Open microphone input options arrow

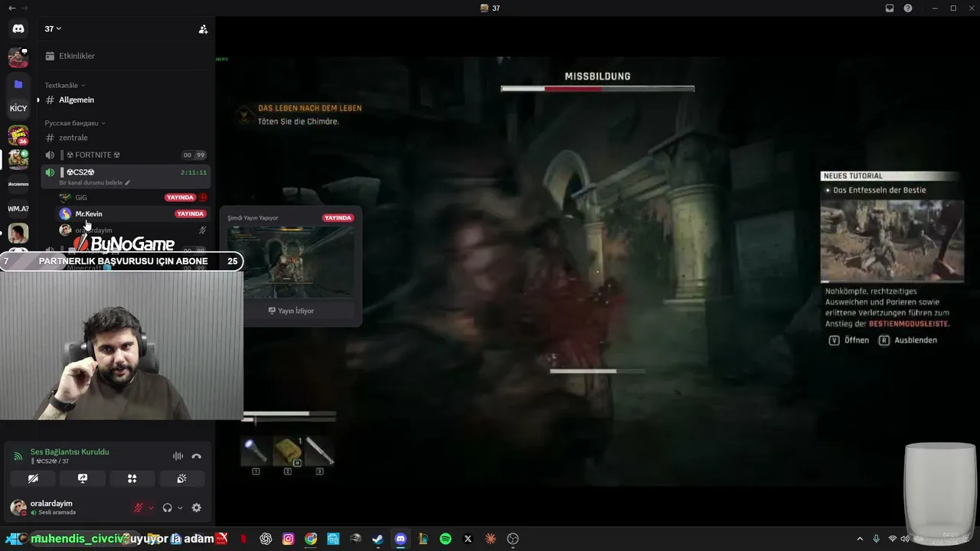151,508
